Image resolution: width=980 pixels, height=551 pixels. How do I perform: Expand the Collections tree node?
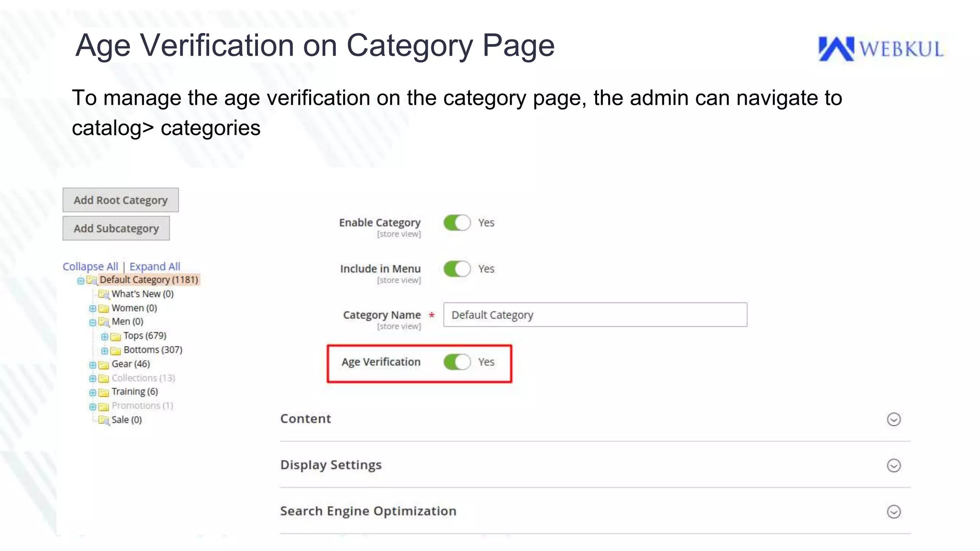[93, 379]
